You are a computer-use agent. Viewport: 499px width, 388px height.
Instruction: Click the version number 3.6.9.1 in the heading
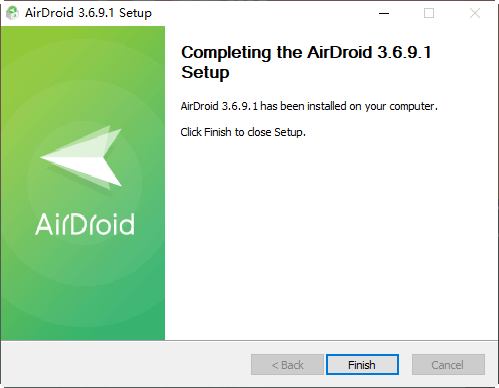coord(404,52)
